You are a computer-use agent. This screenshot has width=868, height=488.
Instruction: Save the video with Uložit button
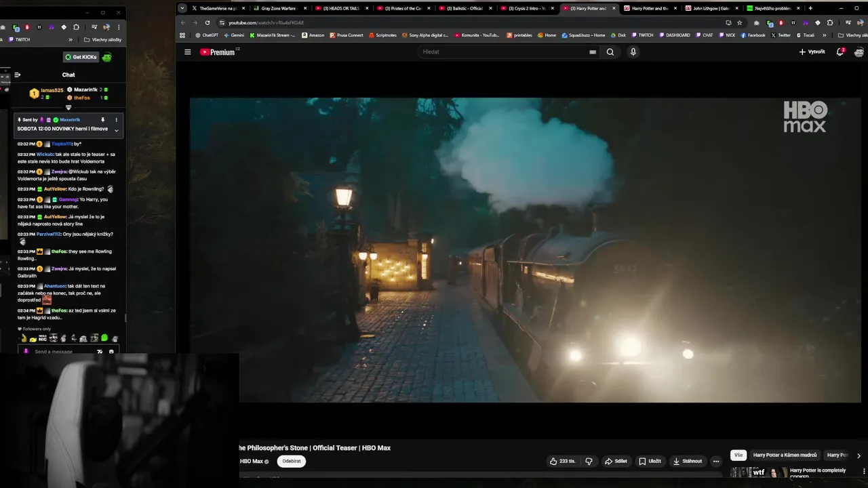pos(650,461)
